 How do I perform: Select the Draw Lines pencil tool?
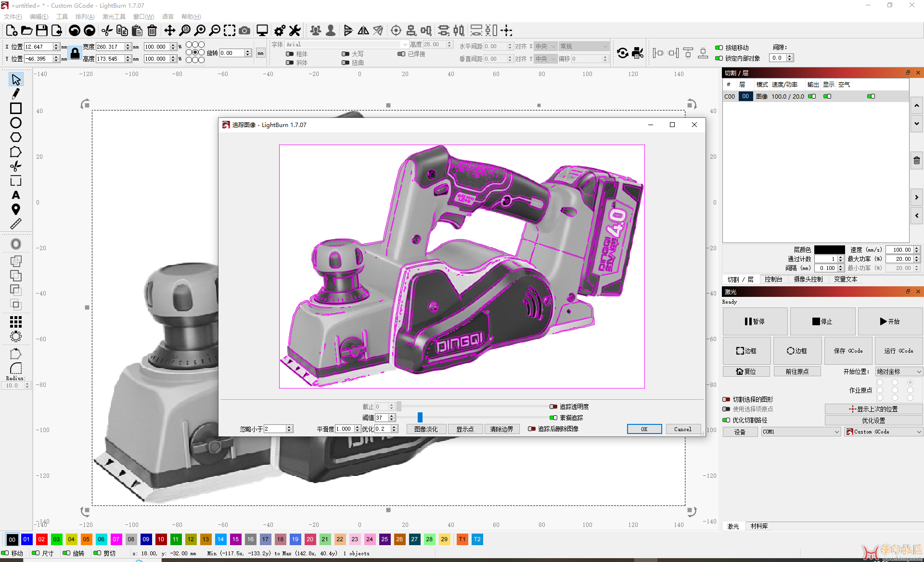click(x=16, y=94)
